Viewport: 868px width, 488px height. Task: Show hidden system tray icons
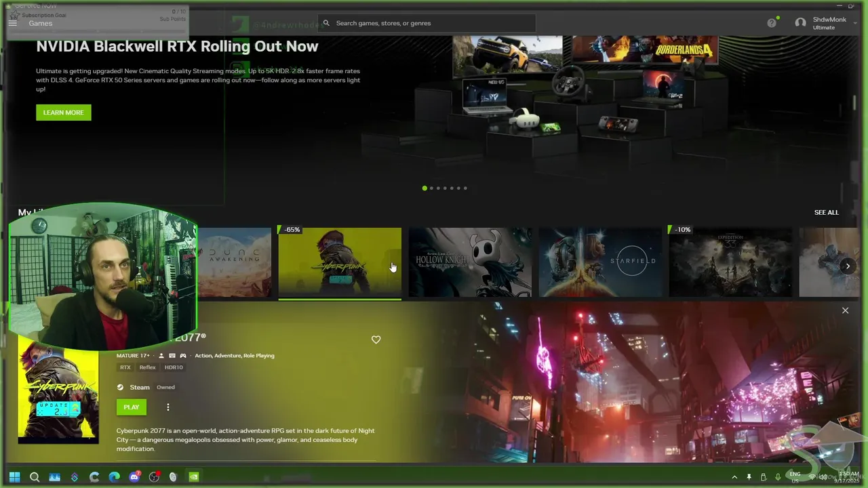click(x=734, y=477)
